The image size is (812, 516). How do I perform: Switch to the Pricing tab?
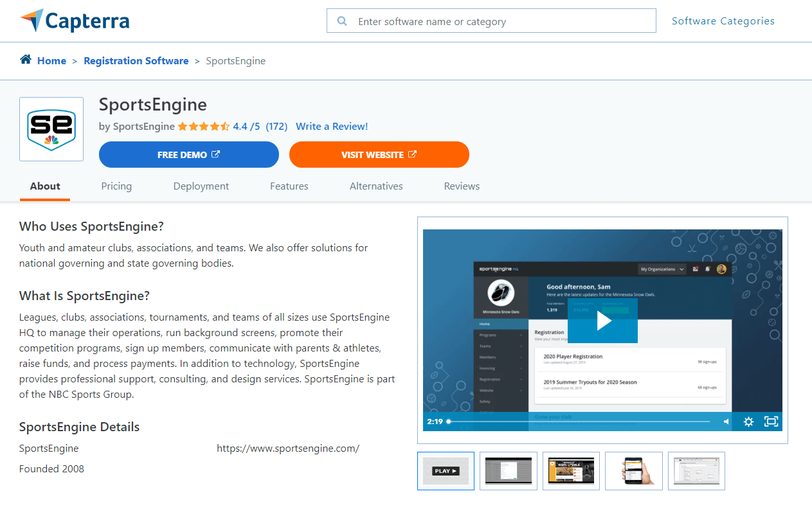click(x=116, y=186)
